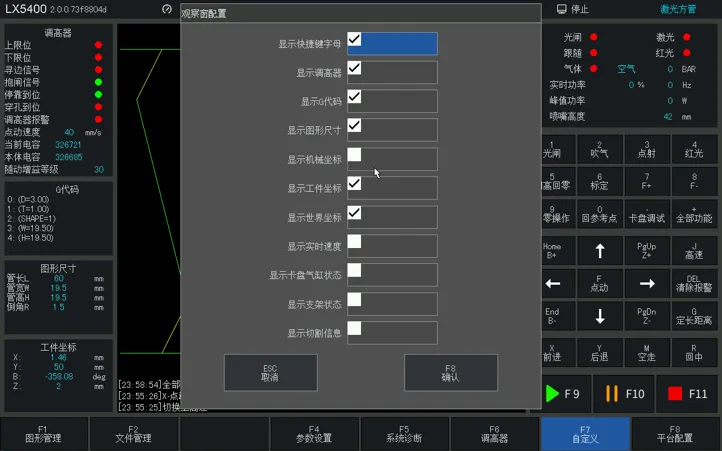Click the B coordinate value -358.08
Viewport: 722px width, 451px height.
click(59, 376)
